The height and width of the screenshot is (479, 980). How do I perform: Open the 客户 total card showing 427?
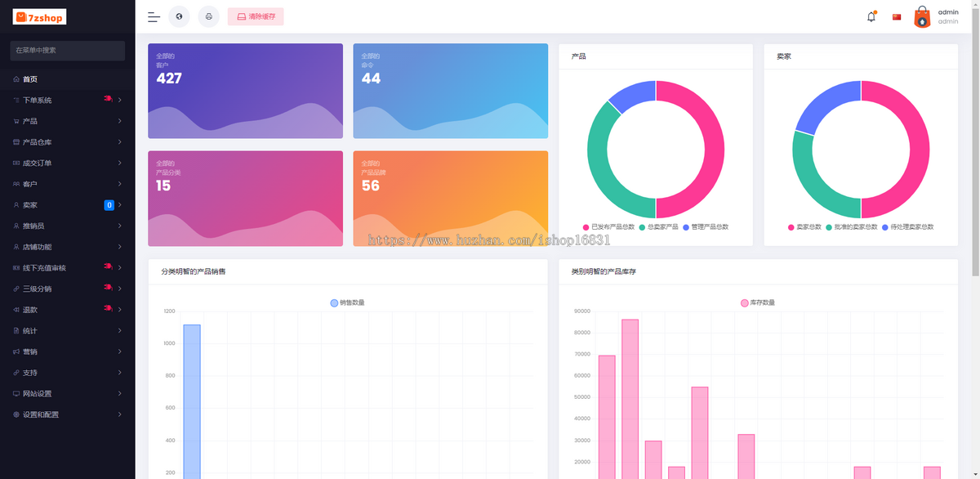245,91
